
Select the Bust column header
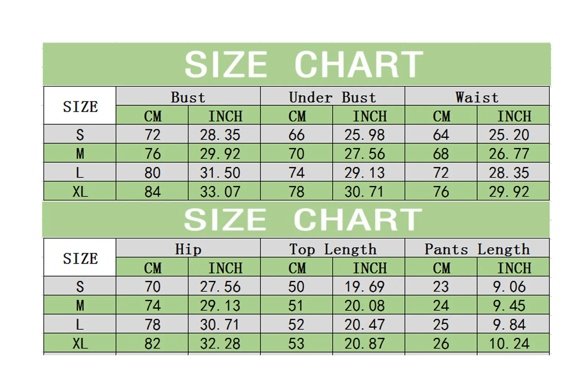coord(188,97)
